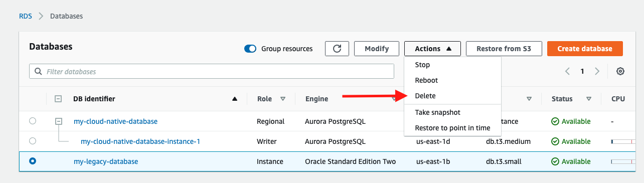Click Available status of my-cloud-native-database-instance-1
Screen dimensions: 644x183
point(571,141)
